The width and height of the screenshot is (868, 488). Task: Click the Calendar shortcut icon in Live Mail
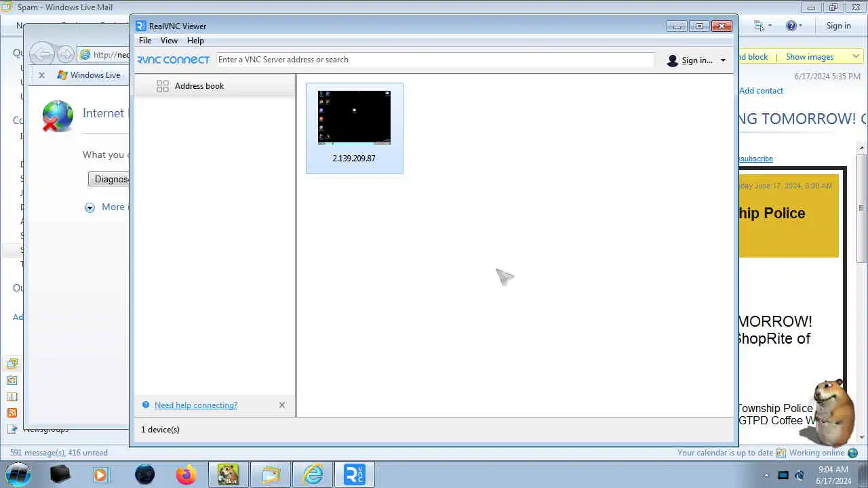(x=12, y=380)
